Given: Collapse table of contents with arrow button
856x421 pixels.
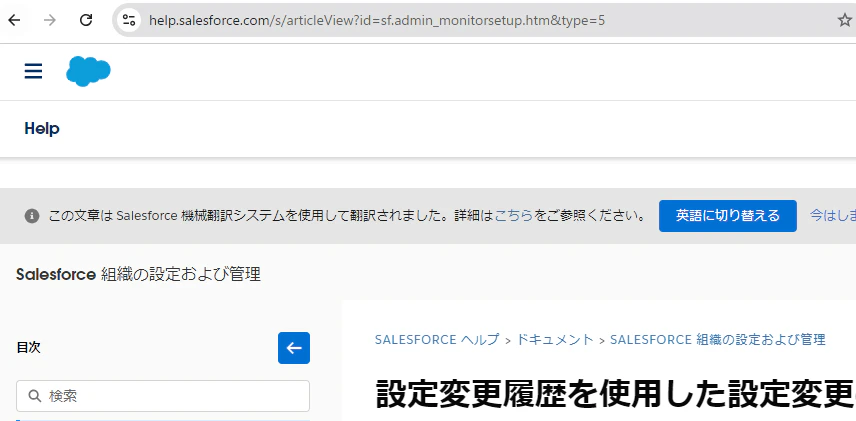Looking at the screenshot, I should (x=294, y=348).
